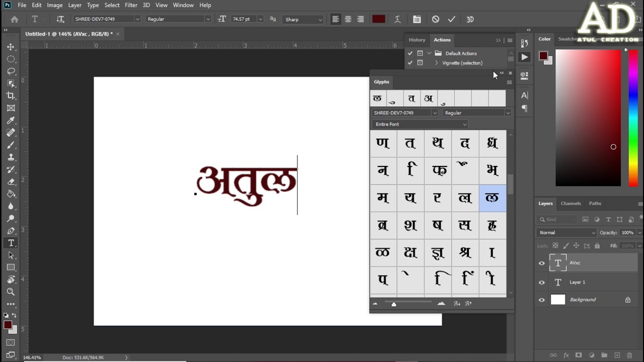The width and height of the screenshot is (644, 362).
Task: Toggle the lock all layer icon
Action: (597, 246)
